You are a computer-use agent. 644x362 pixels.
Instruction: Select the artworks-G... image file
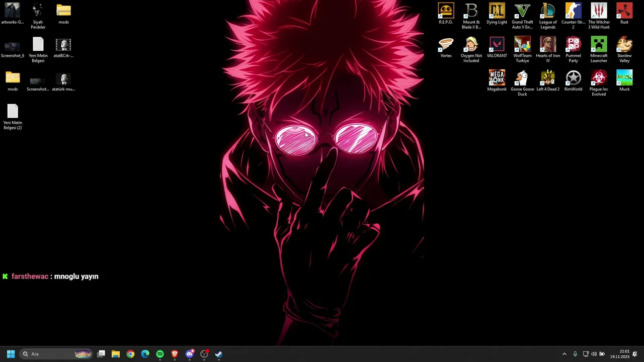(13, 14)
